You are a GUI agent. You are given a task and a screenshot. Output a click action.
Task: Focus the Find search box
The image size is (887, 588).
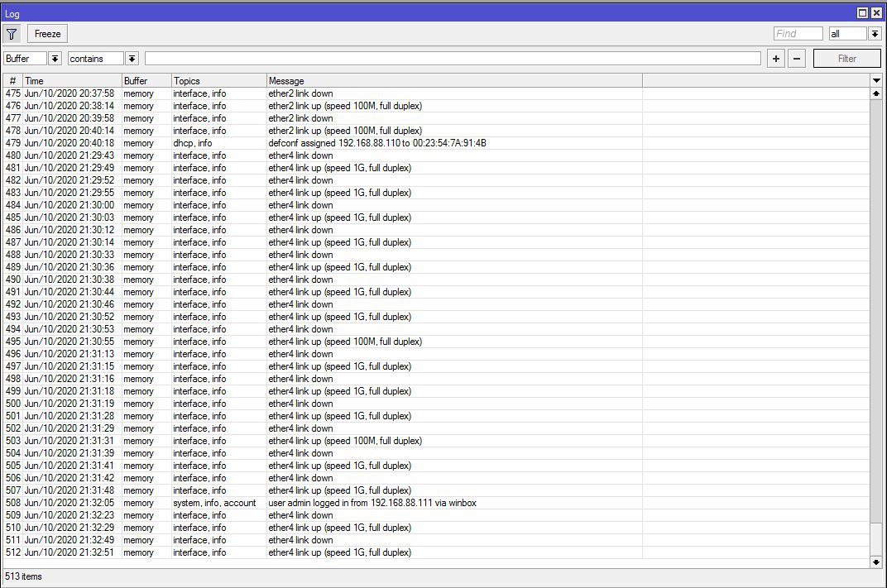click(798, 34)
